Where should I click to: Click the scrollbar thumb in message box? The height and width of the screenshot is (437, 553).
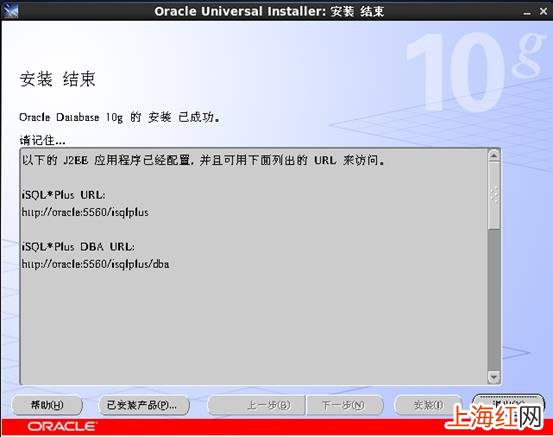coord(494,195)
